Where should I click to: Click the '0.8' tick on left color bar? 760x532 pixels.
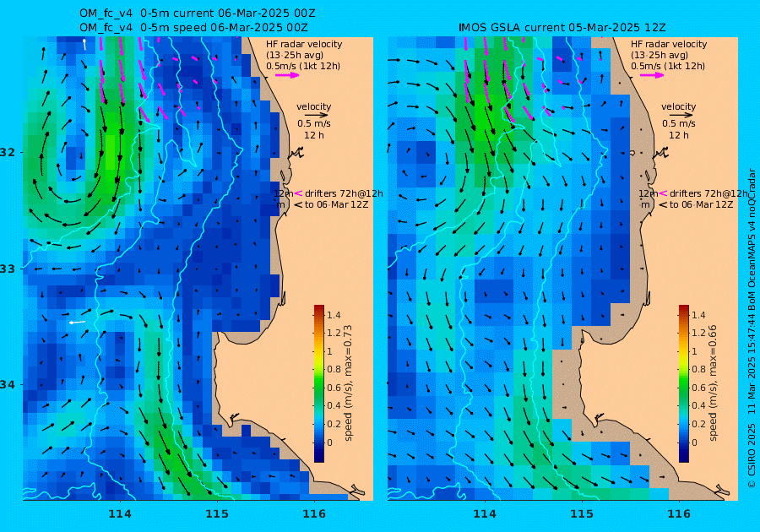point(334,369)
